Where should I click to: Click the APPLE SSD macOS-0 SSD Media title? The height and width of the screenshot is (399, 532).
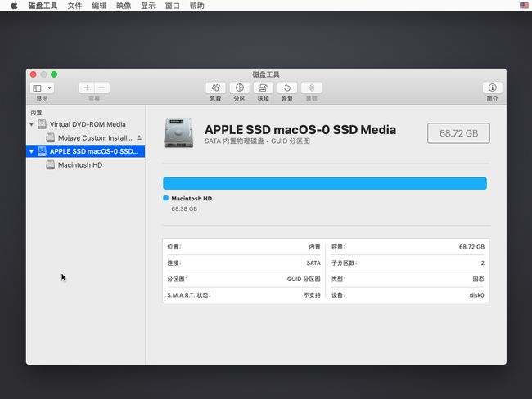300,130
